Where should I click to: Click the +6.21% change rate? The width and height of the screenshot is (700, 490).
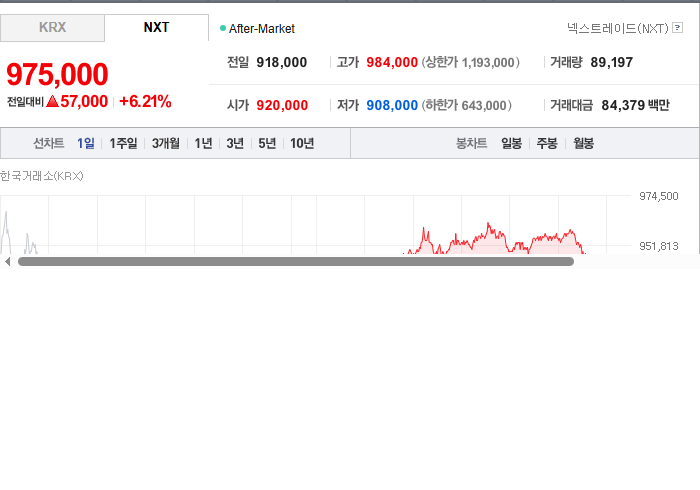tap(146, 101)
